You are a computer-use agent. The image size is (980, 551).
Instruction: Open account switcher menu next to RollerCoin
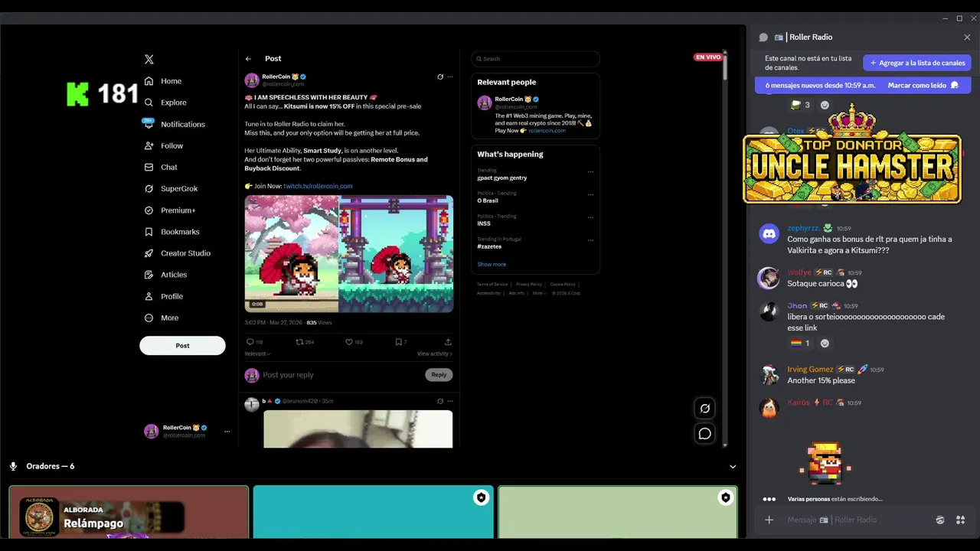pos(227,432)
